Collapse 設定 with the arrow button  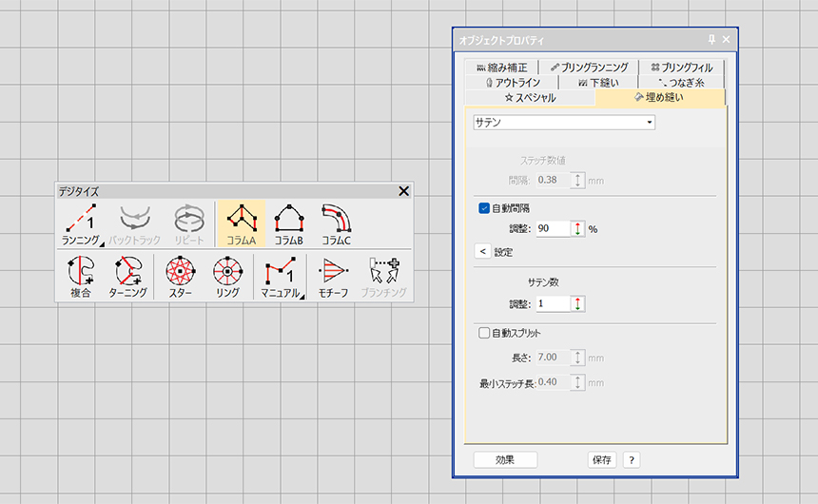click(x=483, y=252)
